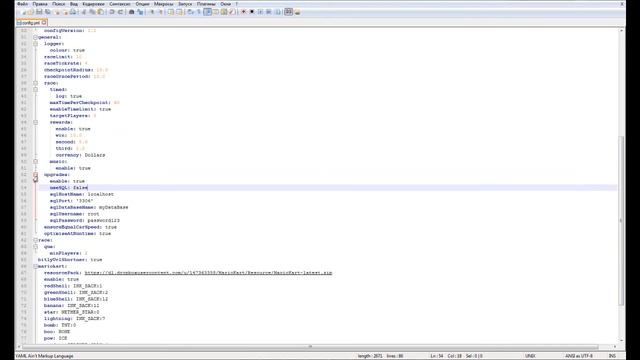Viewport: 640px width, 360px height.
Task: Open Find with the binoculars icon
Action: pyautogui.click(x=131, y=12)
